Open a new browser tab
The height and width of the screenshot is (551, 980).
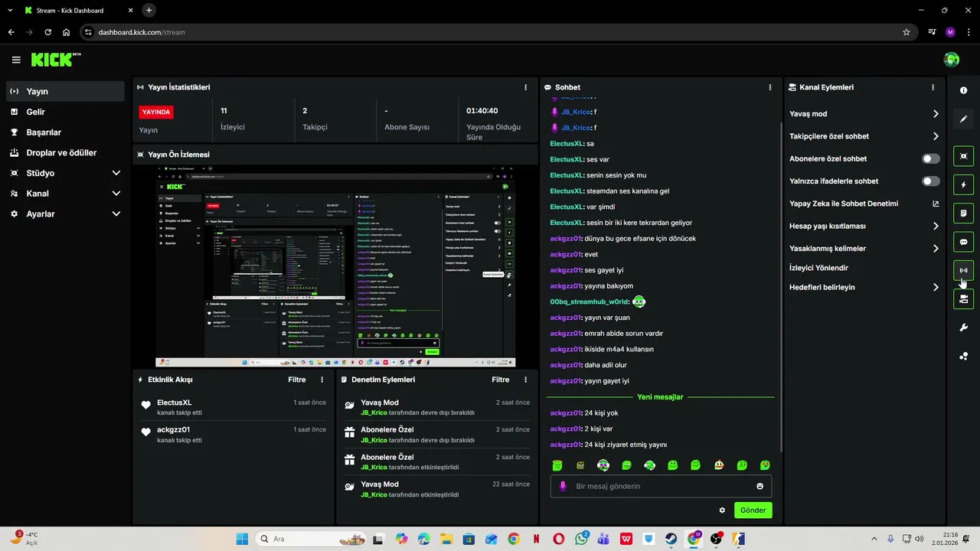point(149,10)
